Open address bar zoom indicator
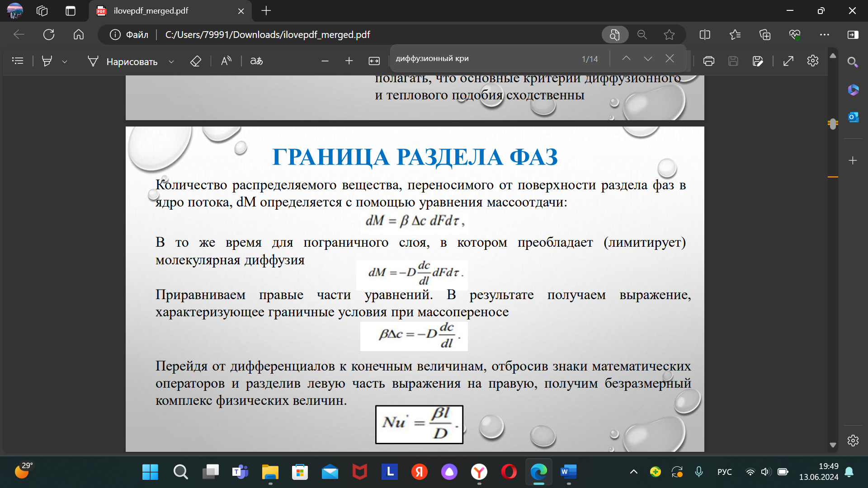Viewport: 868px width, 488px height. pyautogui.click(x=642, y=35)
